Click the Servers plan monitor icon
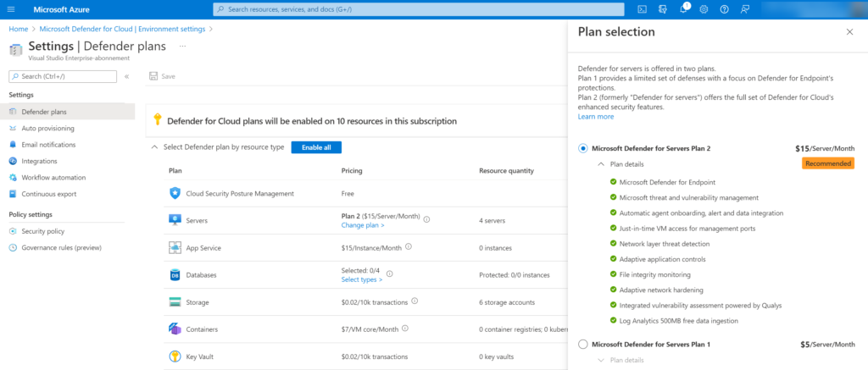 click(175, 220)
